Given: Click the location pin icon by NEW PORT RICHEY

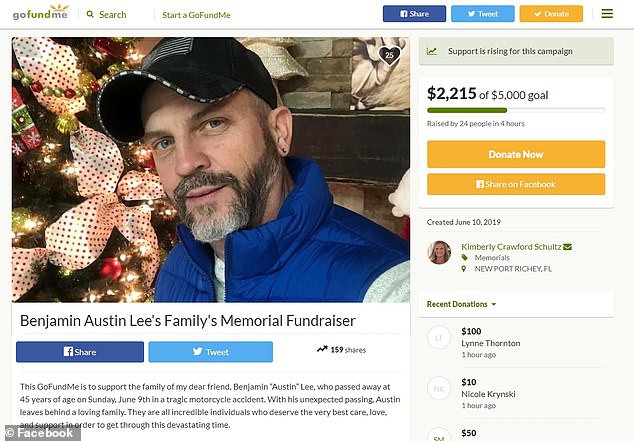Looking at the screenshot, I should coord(464,269).
